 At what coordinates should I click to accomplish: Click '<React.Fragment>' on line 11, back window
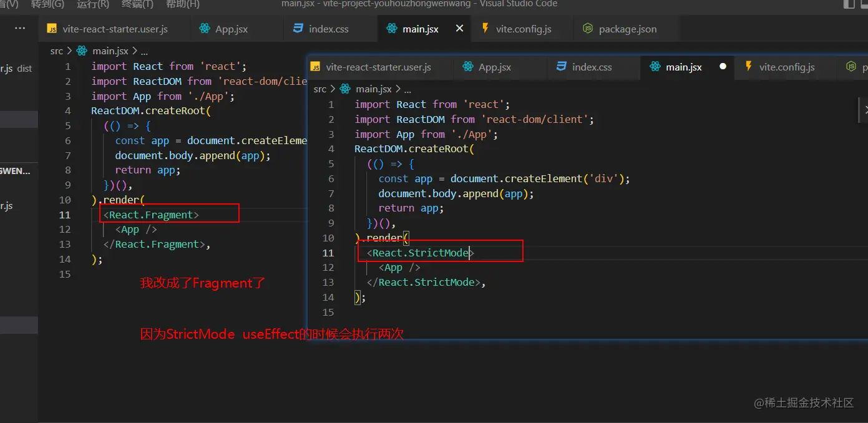point(151,215)
